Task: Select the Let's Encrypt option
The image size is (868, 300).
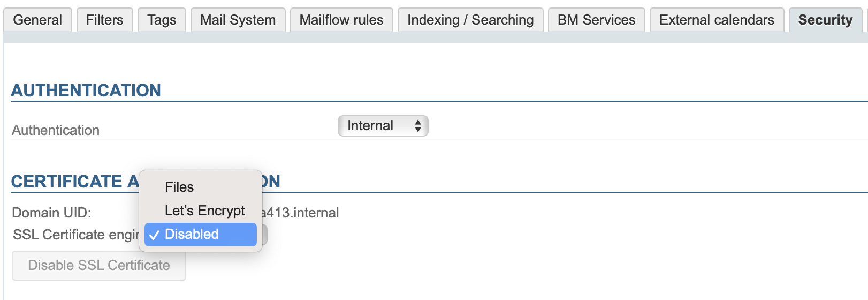Action: 204,211
